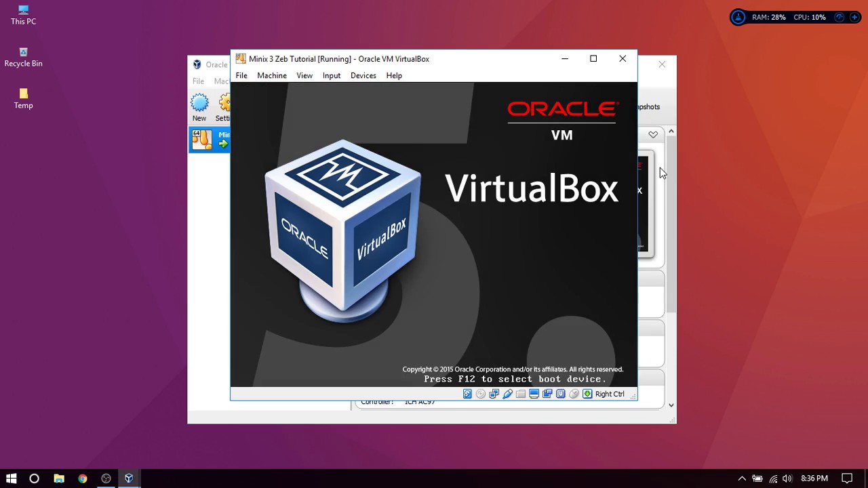Click the network adapter status icon
Image resolution: width=868 pixels, height=488 pixels.
494,394
